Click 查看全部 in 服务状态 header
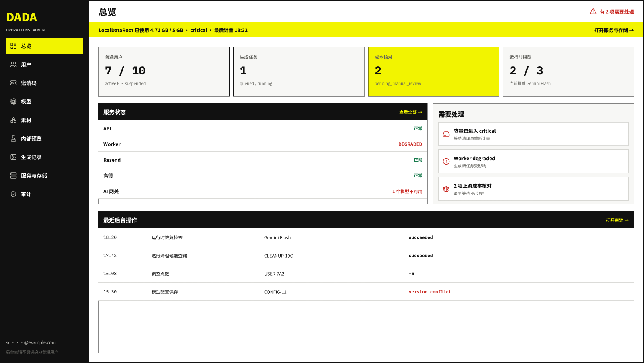Screen dimensions: 644x363 410,112
